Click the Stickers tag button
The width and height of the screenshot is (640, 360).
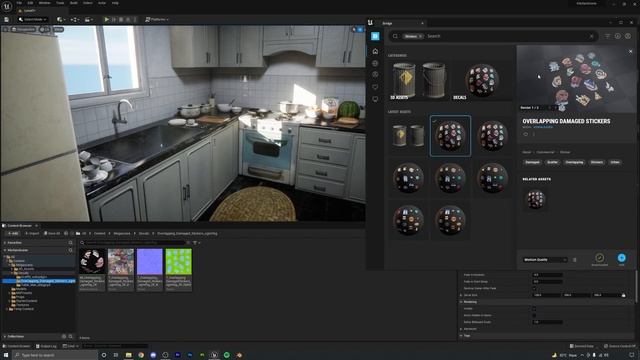pos(597,162)
